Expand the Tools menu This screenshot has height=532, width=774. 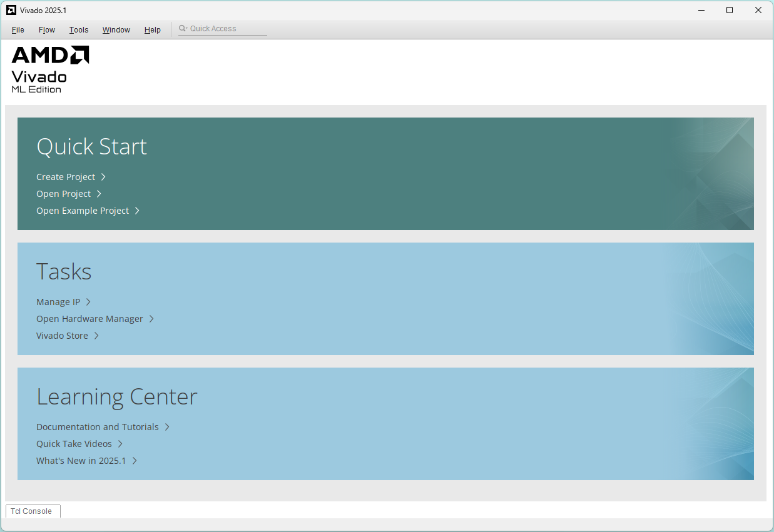[x=79, y=30]
